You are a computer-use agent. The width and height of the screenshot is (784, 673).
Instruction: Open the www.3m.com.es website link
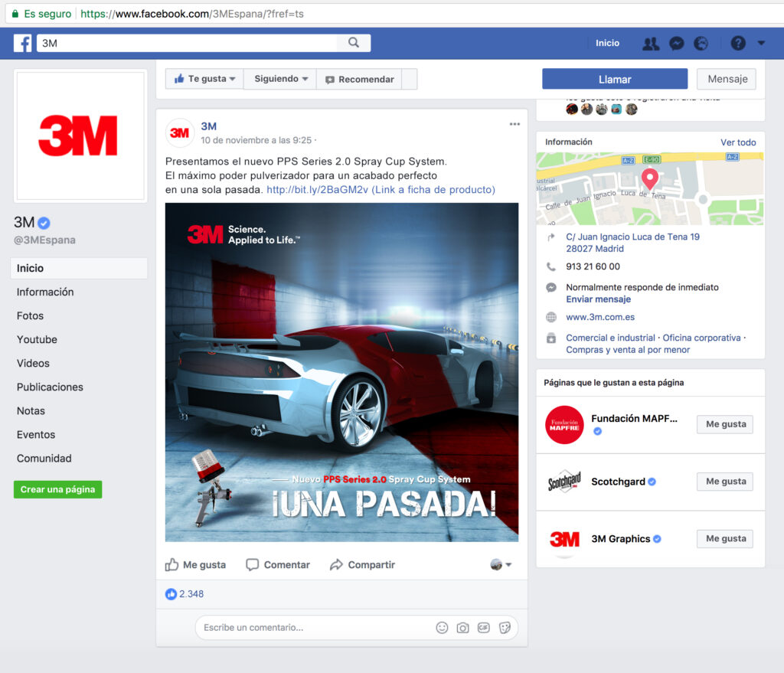pos(600,317)
